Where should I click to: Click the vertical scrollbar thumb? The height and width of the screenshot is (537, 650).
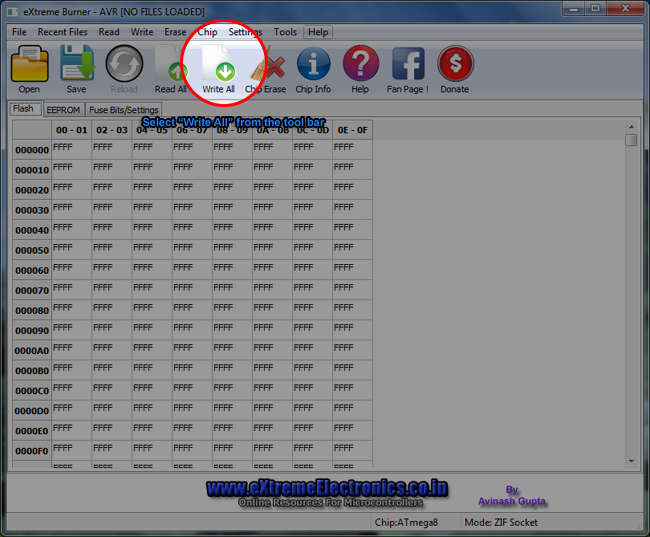point(631,140)
